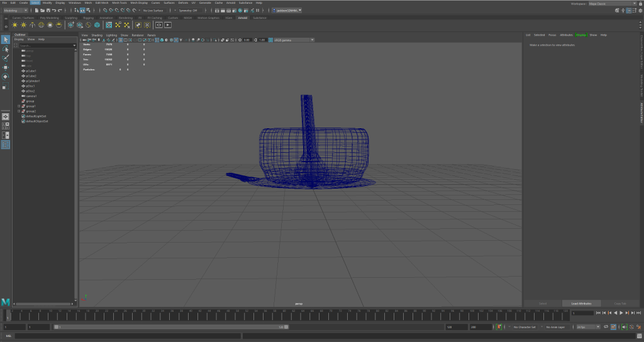Click the Arnold render view play icon

(168, 25)
